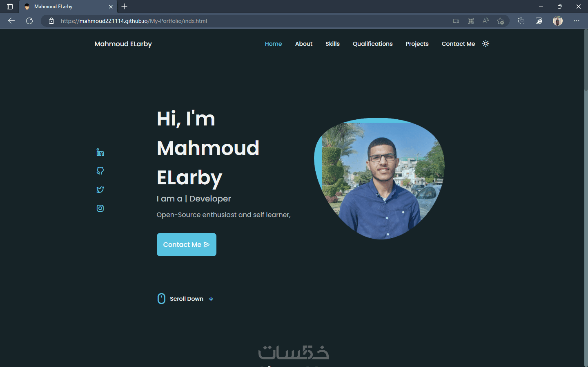Viewport: 588px width, 367px height.
Task: Open the browser settings ellipsis menu
Action: point(577,21)
